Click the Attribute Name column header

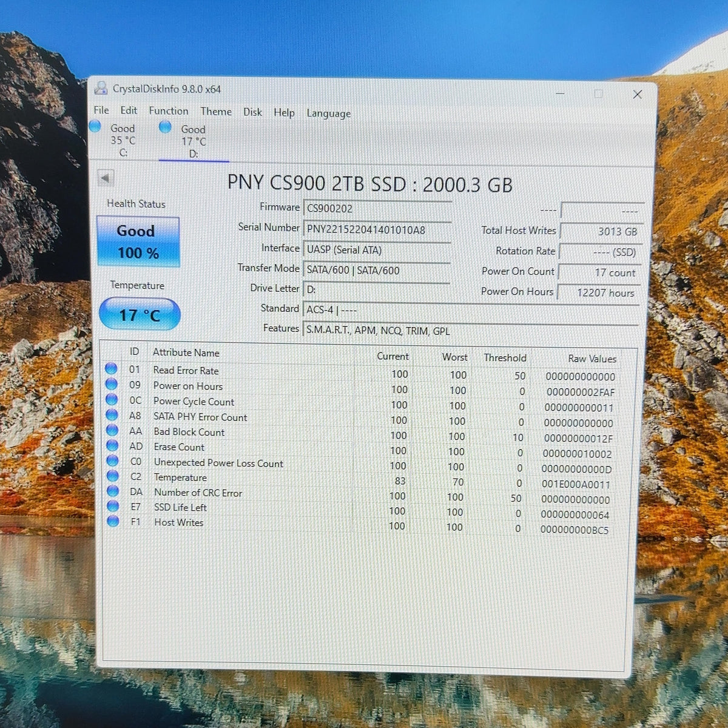click(x=186, y=352)
